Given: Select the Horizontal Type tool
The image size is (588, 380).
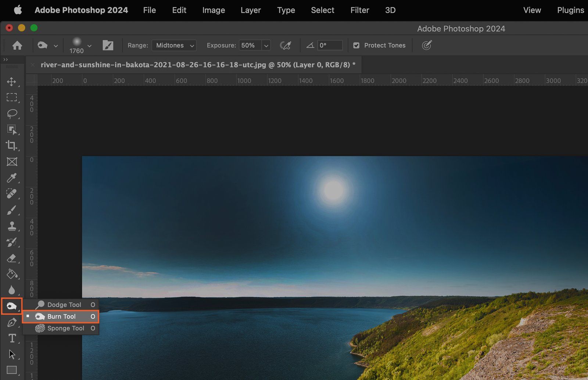Looking at the screenshot, I should click(12, 338).
